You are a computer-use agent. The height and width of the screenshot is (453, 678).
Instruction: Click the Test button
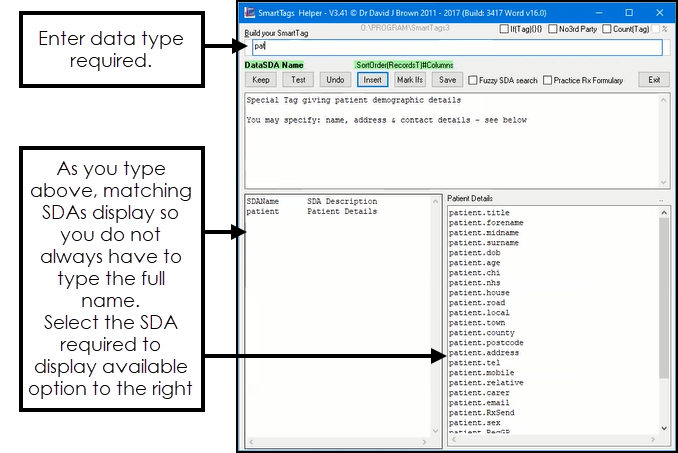click(x=298, y=80)
